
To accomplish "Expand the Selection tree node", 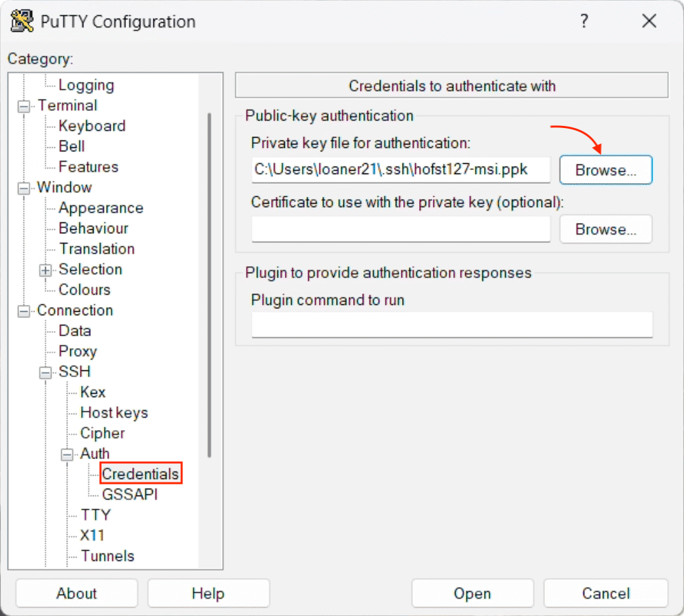I will click(45, 270).
